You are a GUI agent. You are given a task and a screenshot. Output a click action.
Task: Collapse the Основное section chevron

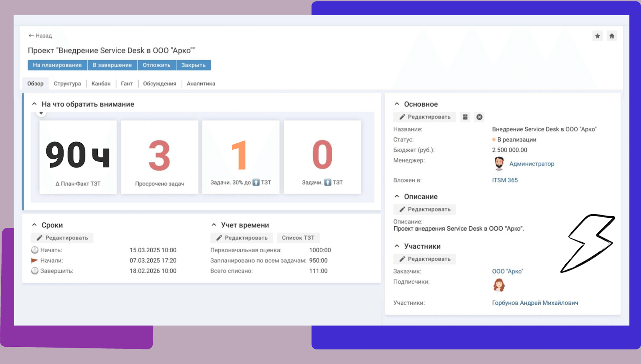coord(397,104)
